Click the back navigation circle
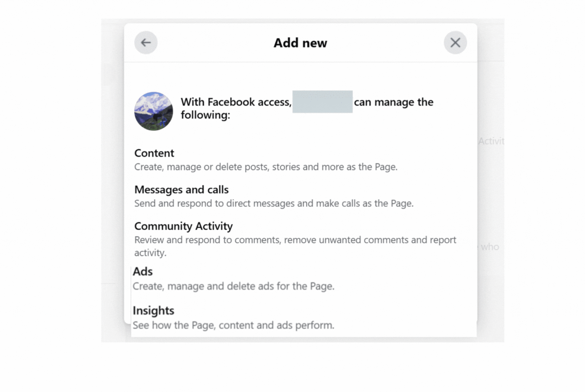Viewport: 585px width, 392px height. [x=145, y=42]
